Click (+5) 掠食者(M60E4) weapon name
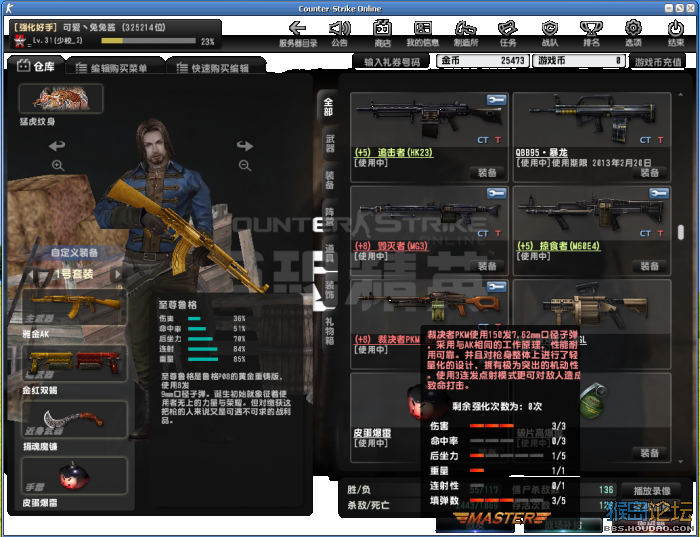Viewport: 700px width, 537px height. click(x=558, y=246)
